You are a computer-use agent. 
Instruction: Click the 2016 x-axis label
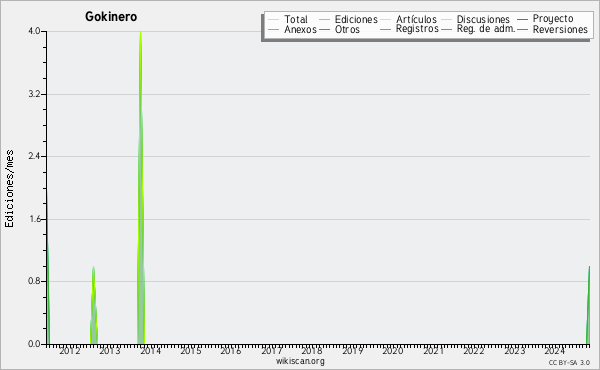[231, 351]
